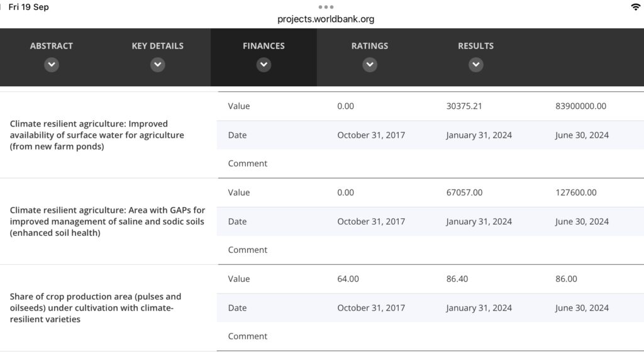Image resolution: width=644 pixels, height=353 pixels.
Task: Click the saline and sodic soils indicator
Action: (107, 221)
